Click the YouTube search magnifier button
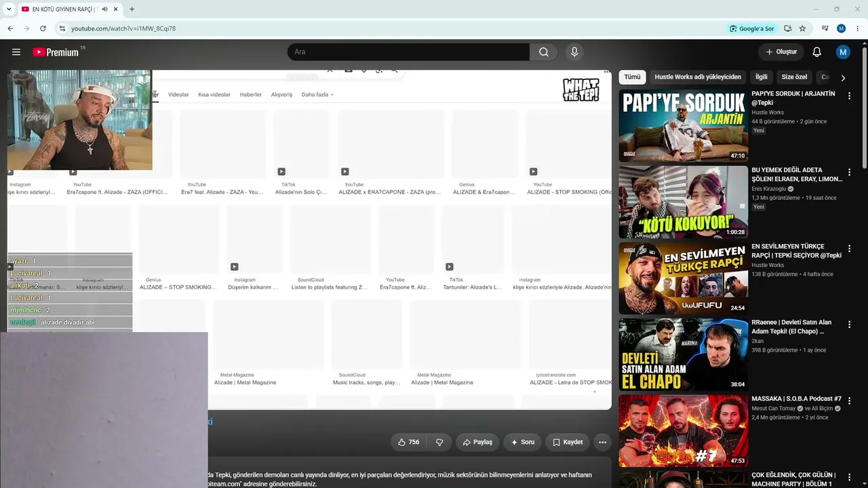 click(x=544, y=52)
